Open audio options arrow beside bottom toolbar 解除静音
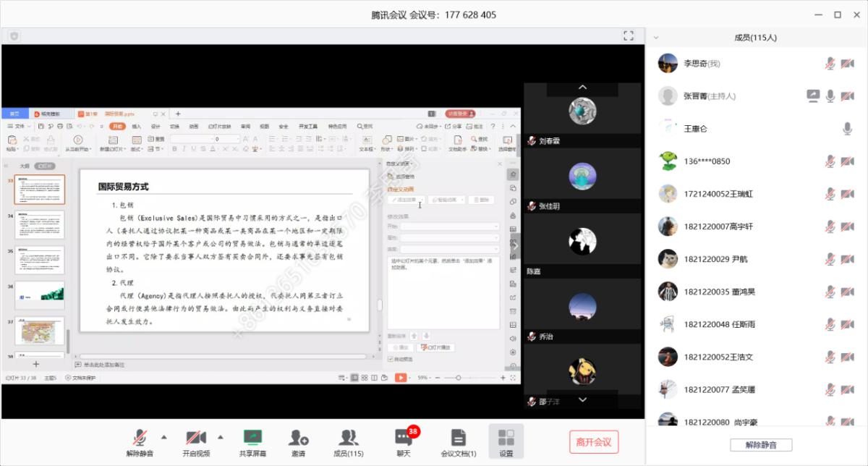The width and height of the screenshot is (868, 466). (x=163, y=437)
